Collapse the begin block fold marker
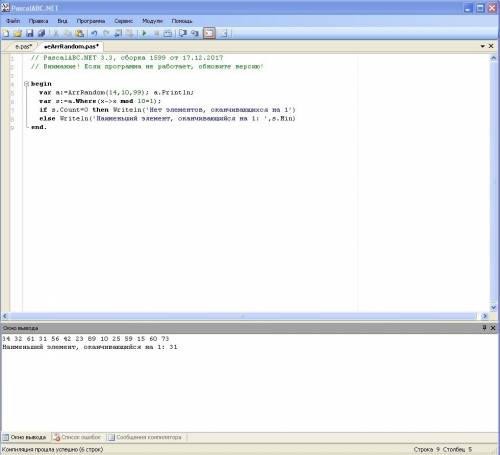This screenshot has height=455, width=500. 26,84
